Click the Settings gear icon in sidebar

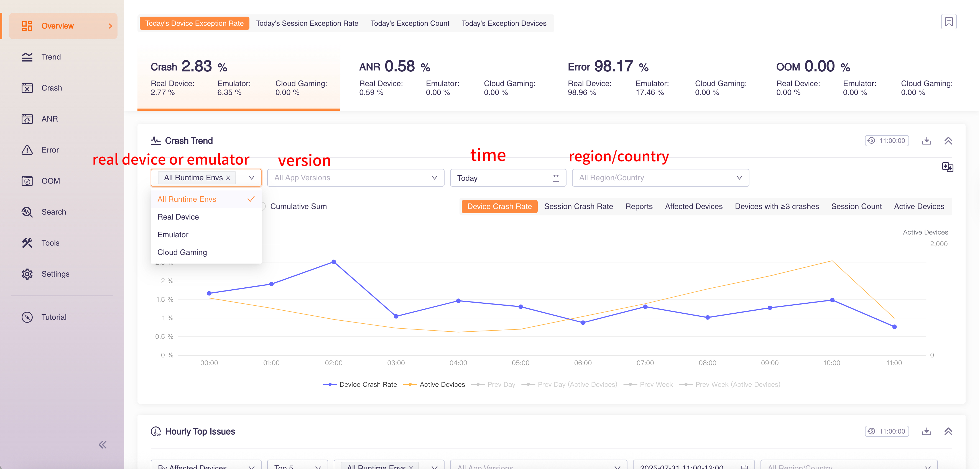pyautogui.click(x=27, y=274)
